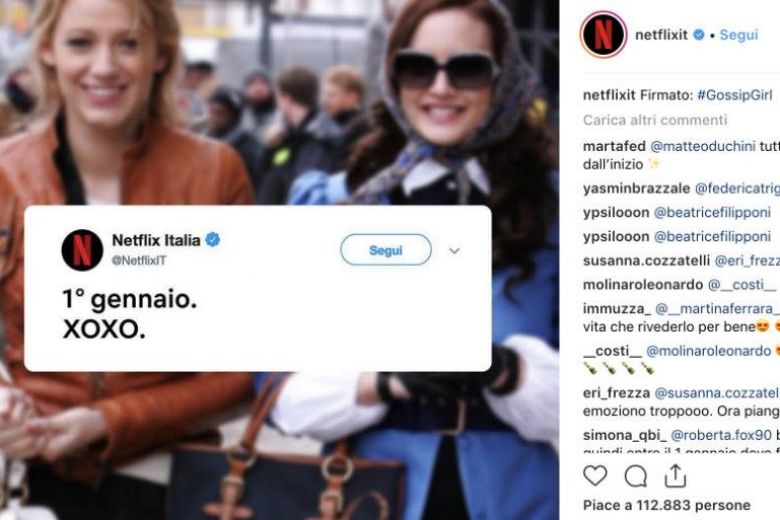Open the #GossipGirl hashtag
780x520 pixels.
735,95
